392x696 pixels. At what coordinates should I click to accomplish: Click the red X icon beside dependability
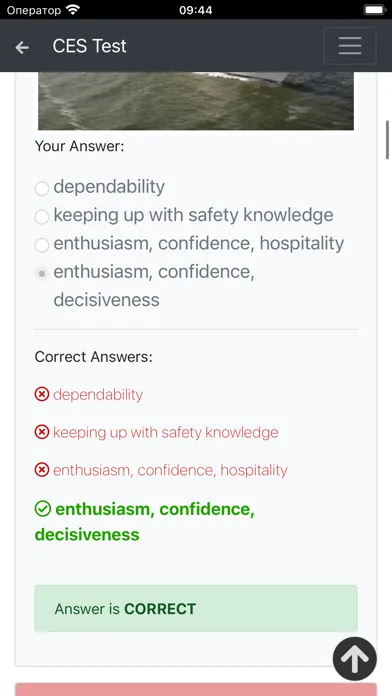pyautogui.click(x=42, y=394)
